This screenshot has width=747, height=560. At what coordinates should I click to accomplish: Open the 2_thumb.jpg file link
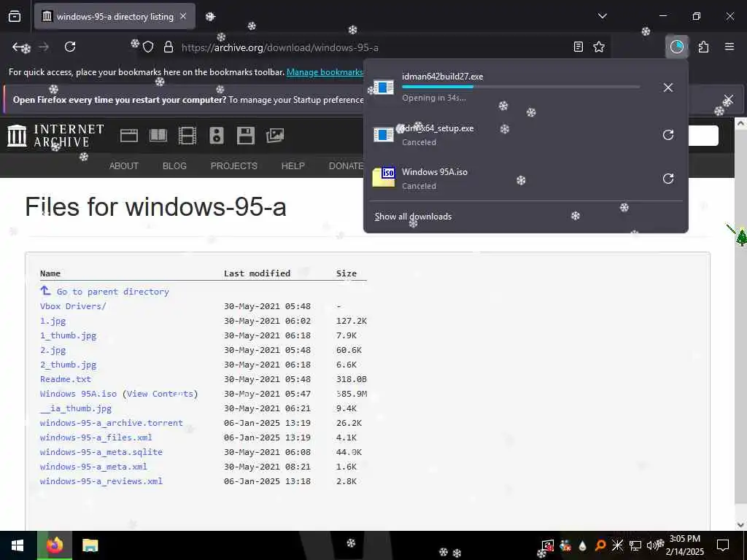pos(68,365)
